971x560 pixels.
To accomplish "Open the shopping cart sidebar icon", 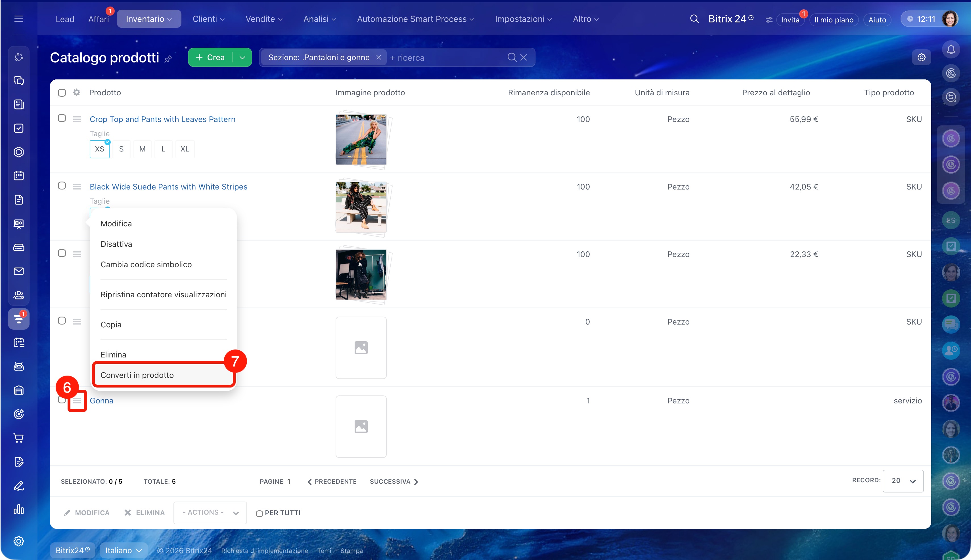I will [x=18, y=438].
